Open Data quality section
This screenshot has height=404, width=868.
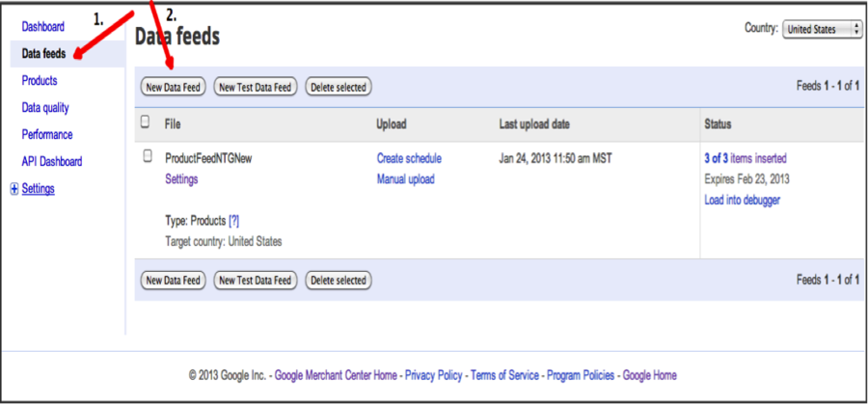pyautogui.click(x=45, y=108)
